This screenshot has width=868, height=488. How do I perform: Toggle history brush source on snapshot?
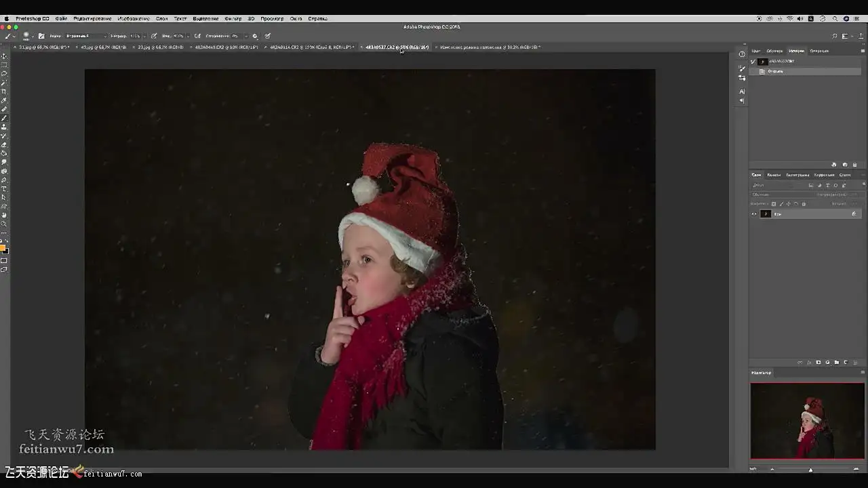[x=753, y=62]
